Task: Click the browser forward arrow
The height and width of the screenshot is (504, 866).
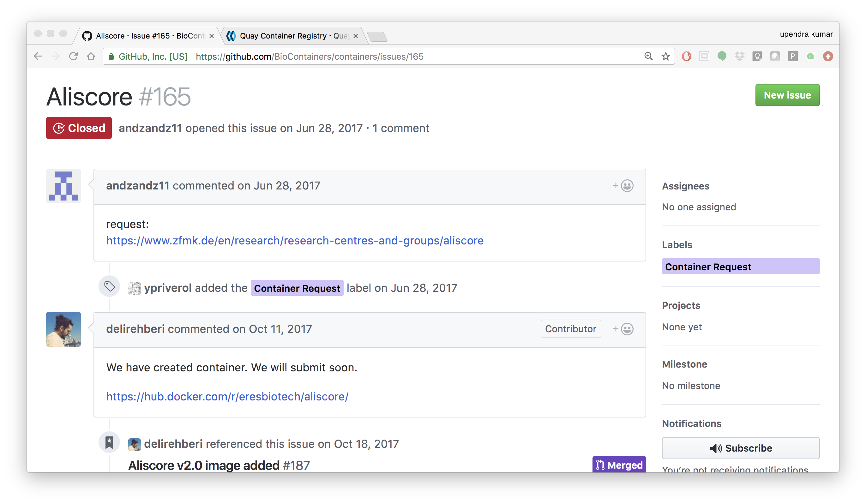Action: click(55, 56)
